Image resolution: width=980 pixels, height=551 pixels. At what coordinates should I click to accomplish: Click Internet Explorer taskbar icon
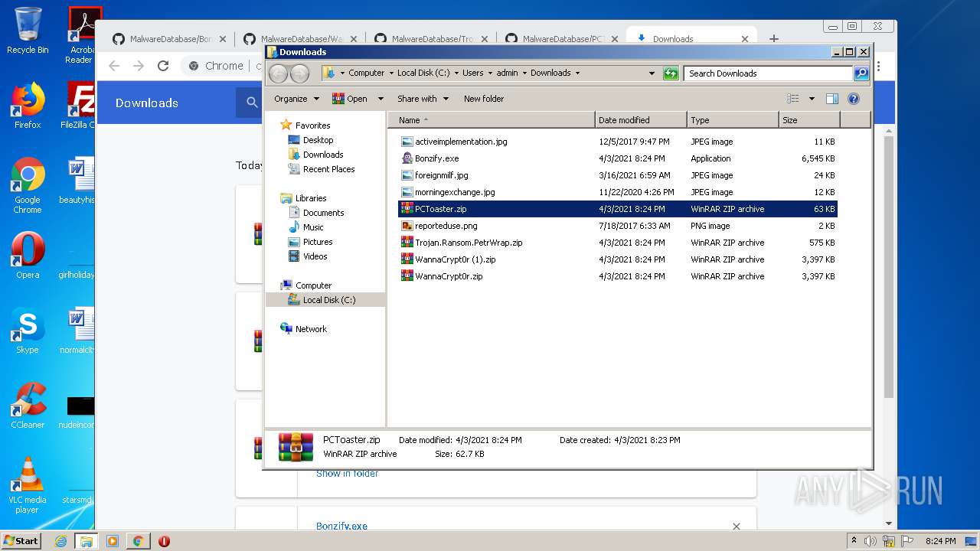click(x=61, y=541)
